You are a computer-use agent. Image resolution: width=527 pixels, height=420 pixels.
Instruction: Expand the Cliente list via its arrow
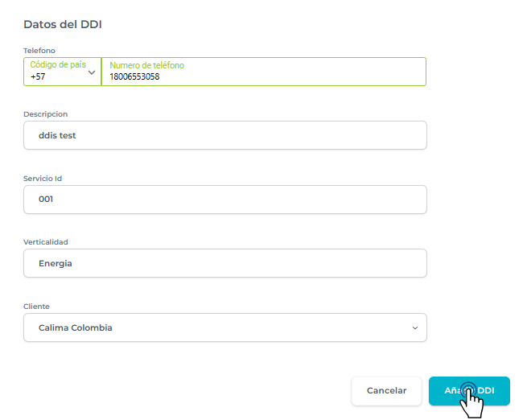pyautogui.click(x=415, y=327)
